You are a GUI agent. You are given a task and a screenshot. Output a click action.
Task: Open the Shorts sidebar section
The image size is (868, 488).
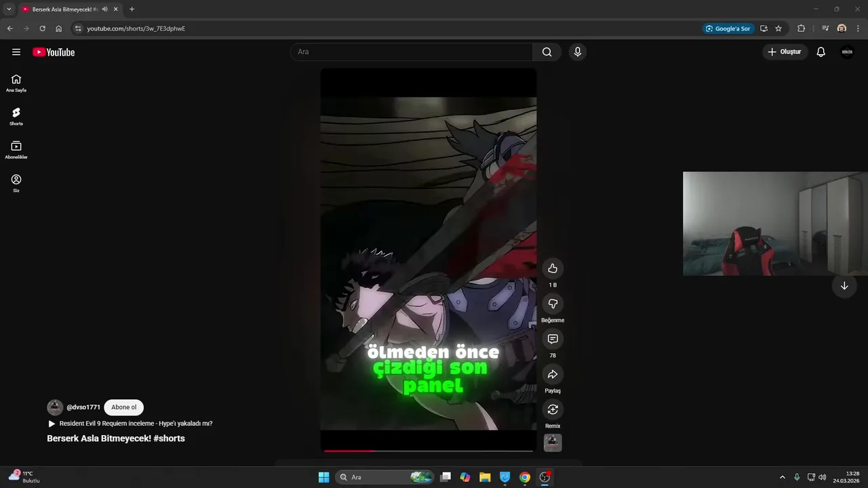point(16,117)
